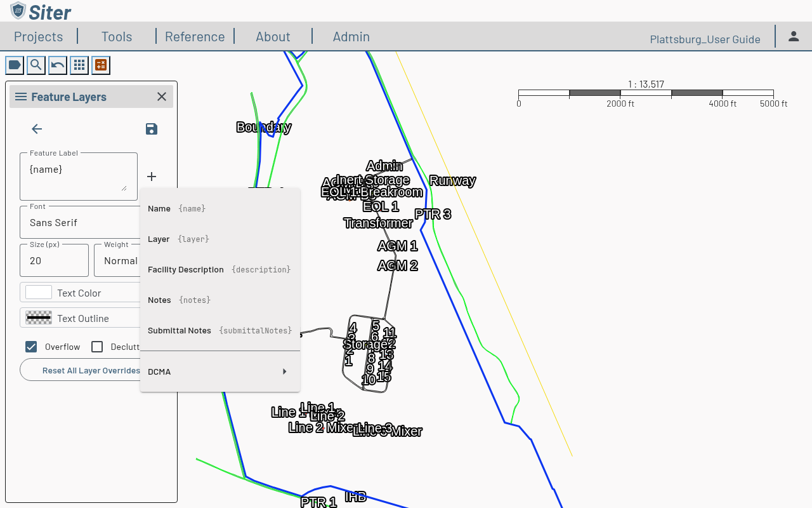Open the About menu
The width and height of the screenshot is (812, 508).
click(x=273, y=37)
